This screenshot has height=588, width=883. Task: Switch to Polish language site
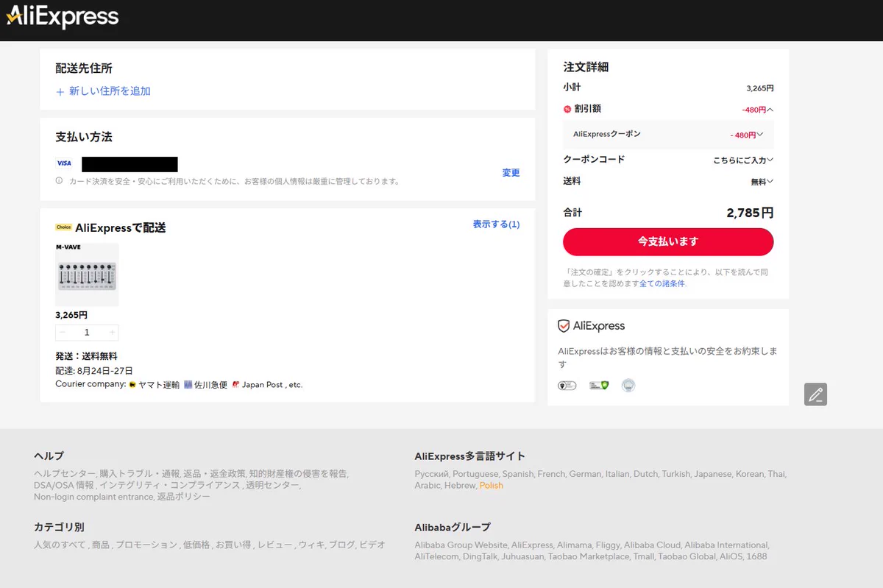(x=492, y=486)
